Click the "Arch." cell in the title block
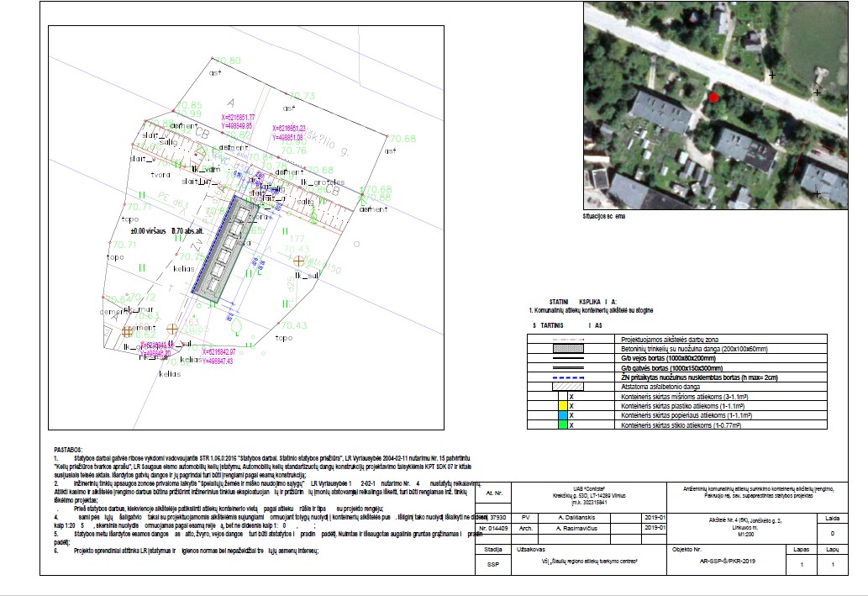The height and width of the screenshot is (596, 868). (526, 529)
